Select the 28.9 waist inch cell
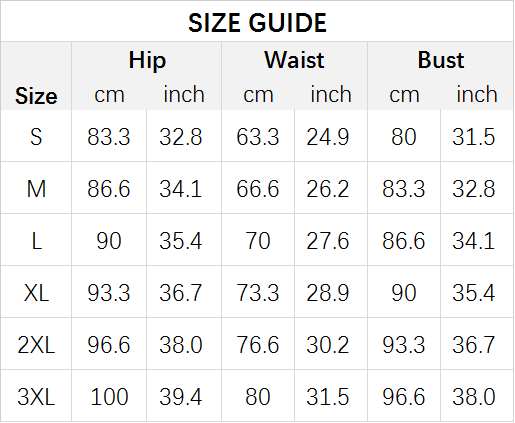 click(328, 293)
